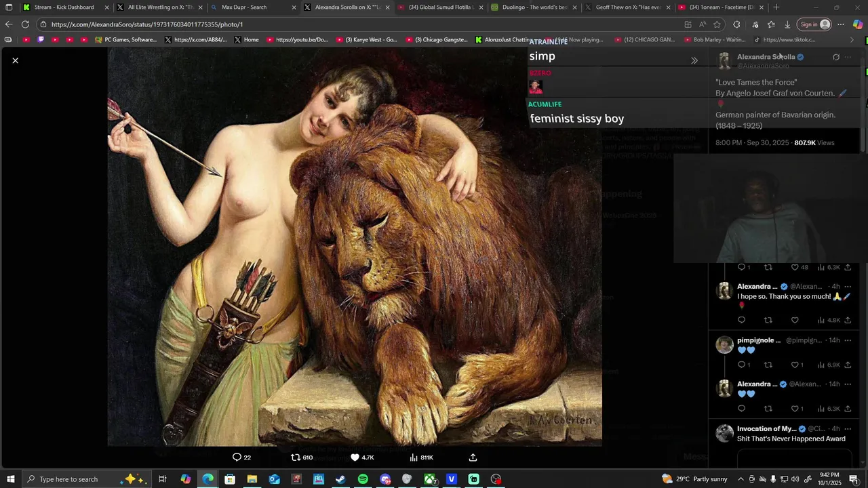Open the tiktok.c... bookmark

pyautogui.click(x=785, y=40)
